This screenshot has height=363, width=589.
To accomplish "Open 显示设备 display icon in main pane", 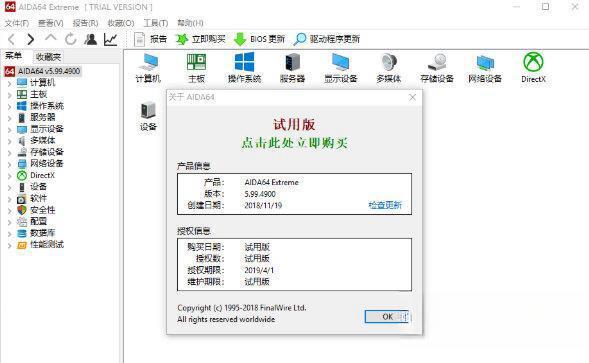I will pyautogui.click(x=341, y=68).
